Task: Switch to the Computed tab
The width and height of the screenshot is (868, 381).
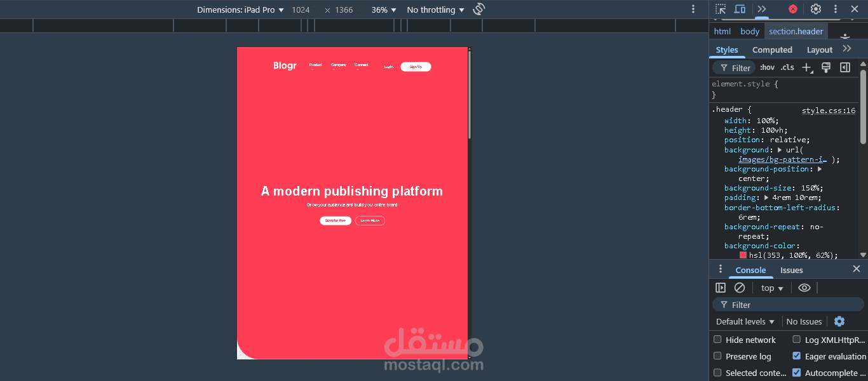Action: point(772,50)
